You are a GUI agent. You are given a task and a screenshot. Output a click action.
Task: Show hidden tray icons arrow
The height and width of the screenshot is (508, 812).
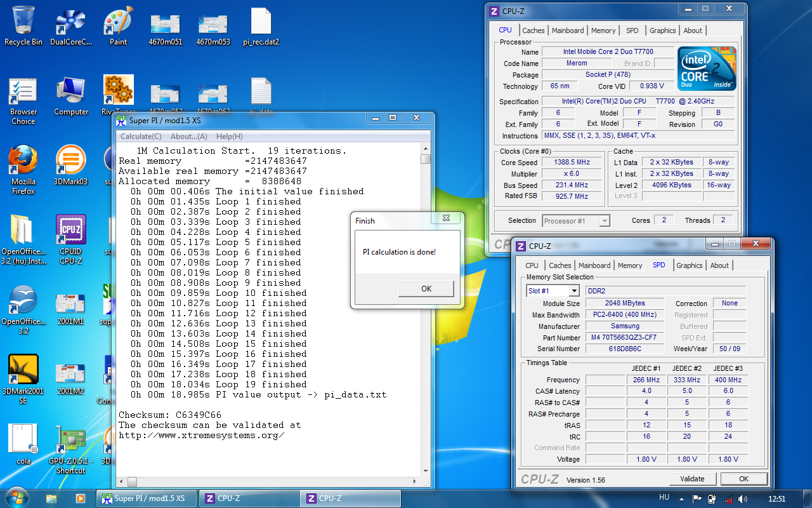pyautogui.click(x=682, y=498)
